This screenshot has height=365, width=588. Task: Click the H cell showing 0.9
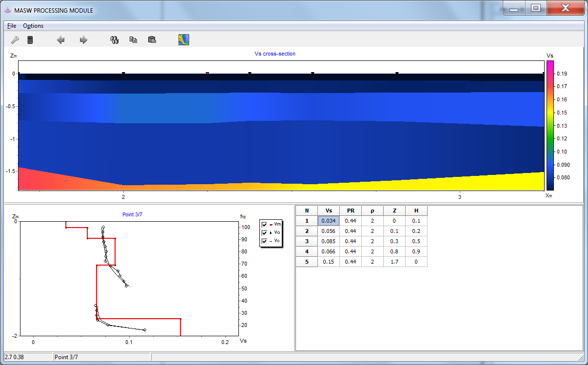[416, 251]
